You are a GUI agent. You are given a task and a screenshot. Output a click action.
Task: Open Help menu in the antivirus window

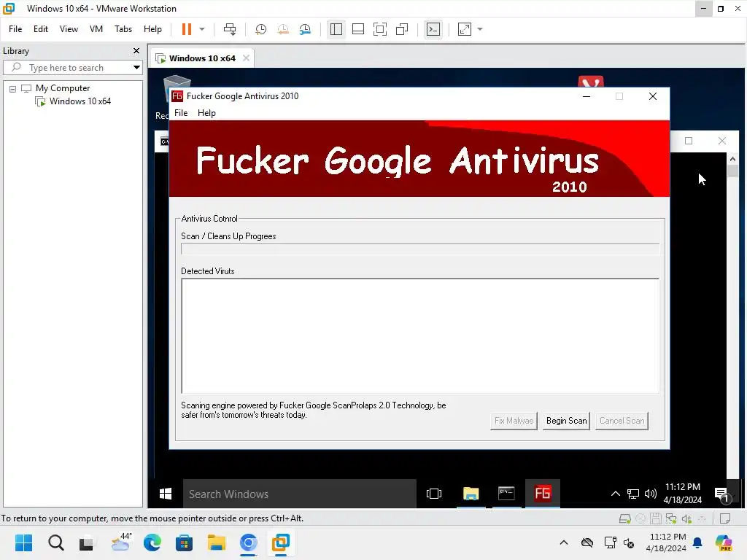click(206, 113)
